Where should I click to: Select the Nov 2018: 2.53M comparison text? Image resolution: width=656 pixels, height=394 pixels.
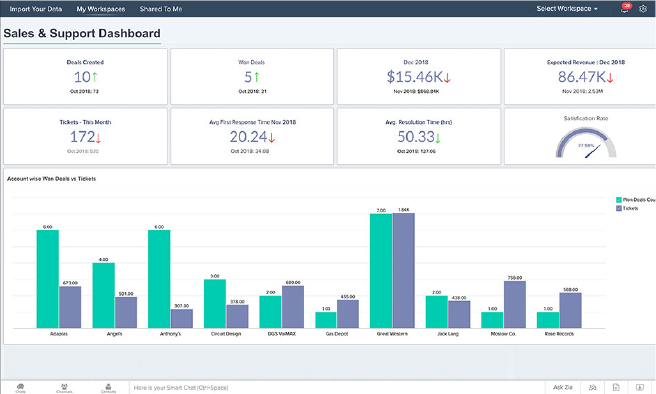582,91
